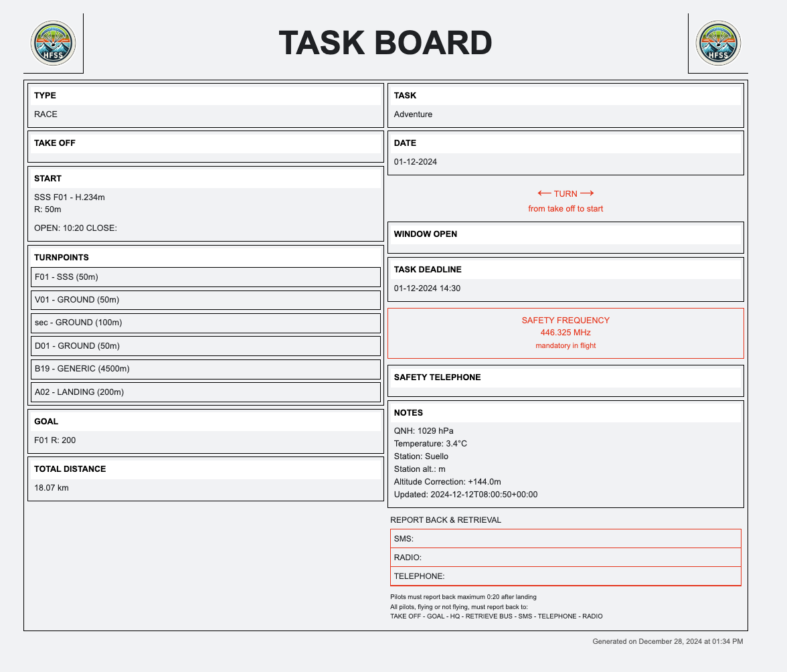Click the RACE type value
Screen dimensions: 787x672
pos(46,114)
